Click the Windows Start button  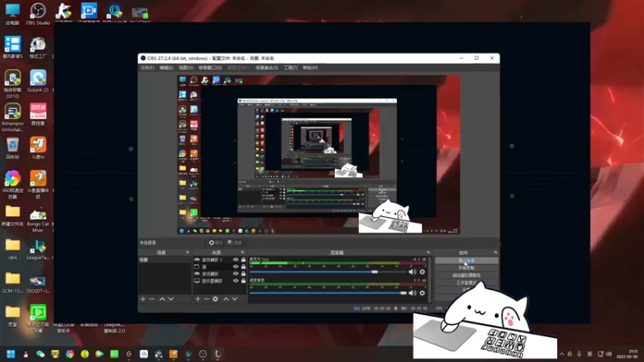coord(10,354)
